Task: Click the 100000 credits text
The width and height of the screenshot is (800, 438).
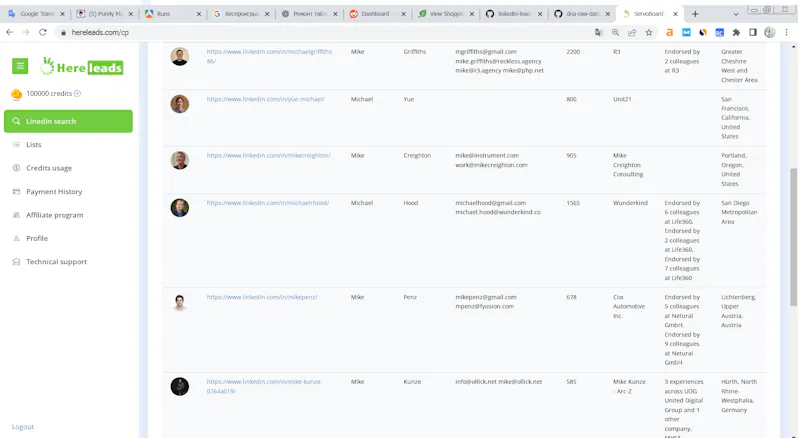Action: click(49, 93)
